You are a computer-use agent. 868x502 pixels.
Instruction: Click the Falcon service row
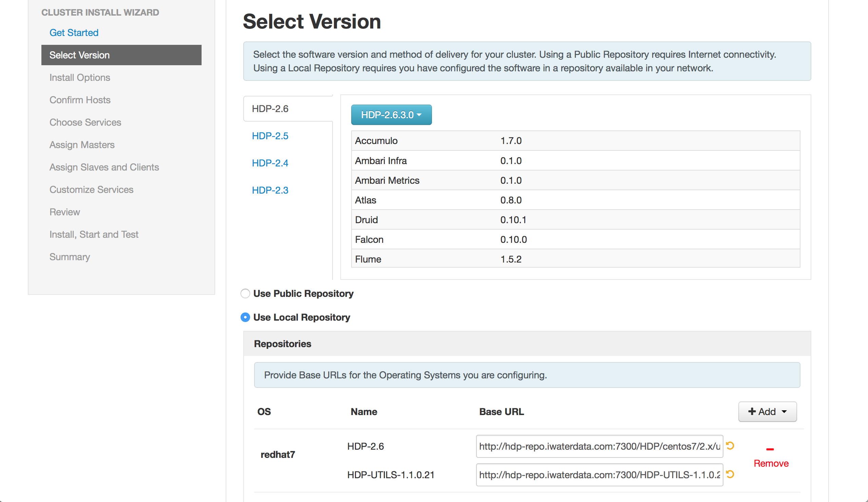tap(575, 239)
